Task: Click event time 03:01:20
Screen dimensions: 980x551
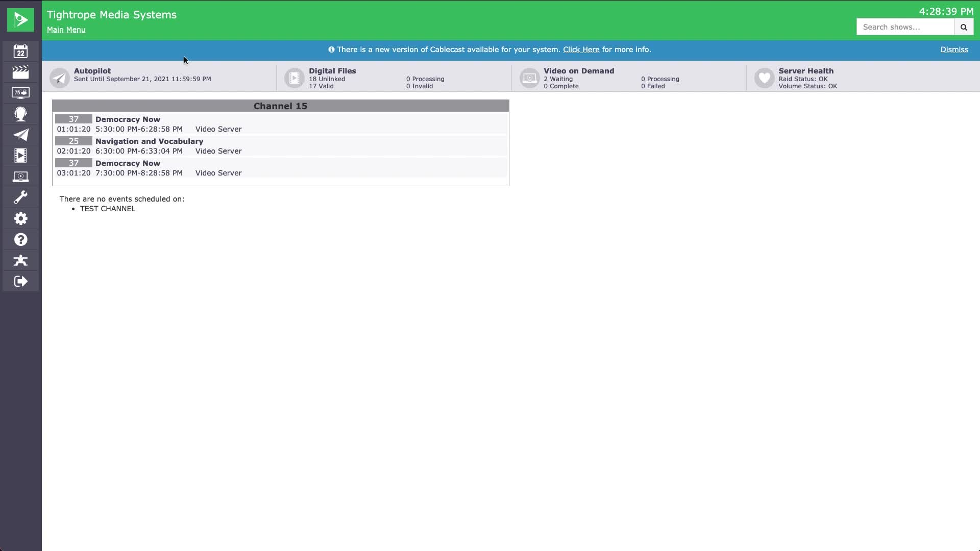Action: [x=73, y=173]
